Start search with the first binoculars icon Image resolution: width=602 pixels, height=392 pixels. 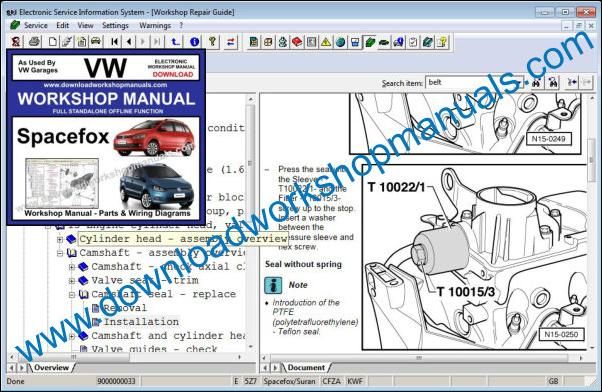pos(537,82)
